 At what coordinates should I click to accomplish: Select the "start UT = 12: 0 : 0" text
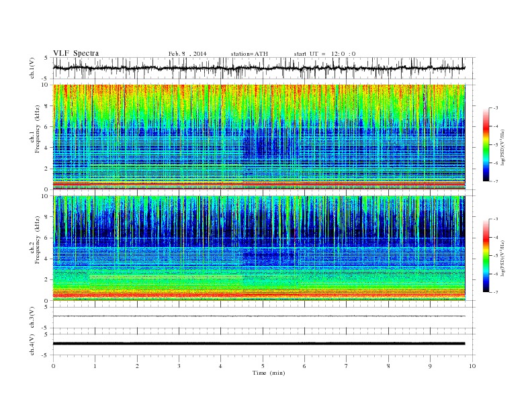tap(324, 54)
